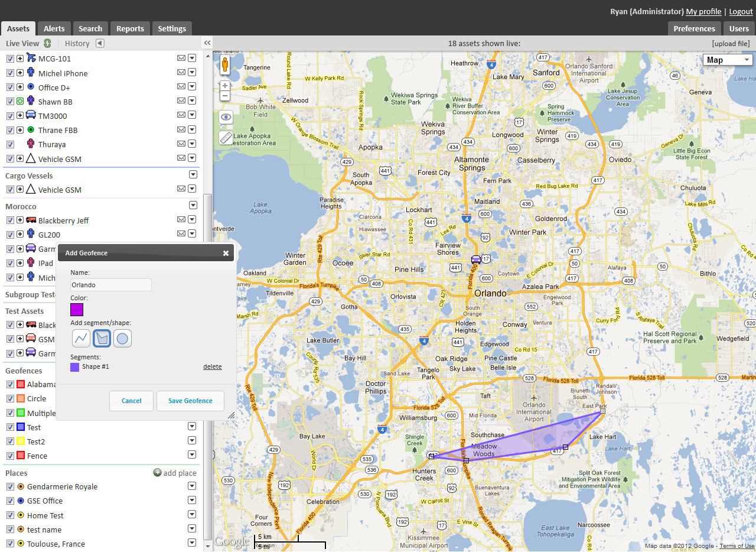Select the polygon shape tool in Add Geofence

click(102, 338)
